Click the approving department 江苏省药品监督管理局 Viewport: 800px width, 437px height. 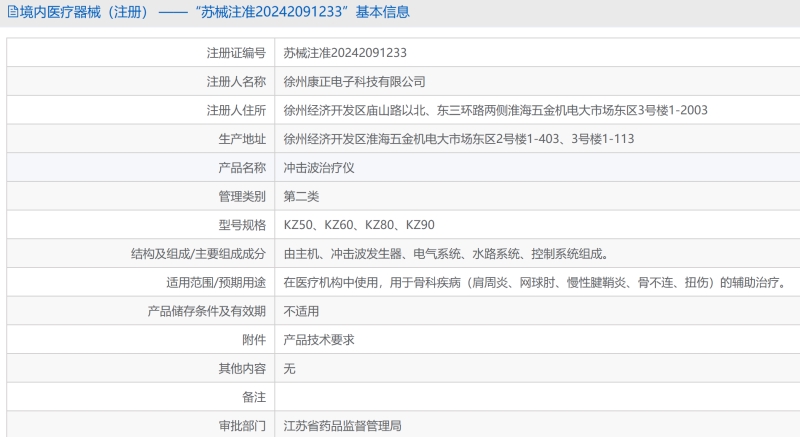(x=342, y=425)
